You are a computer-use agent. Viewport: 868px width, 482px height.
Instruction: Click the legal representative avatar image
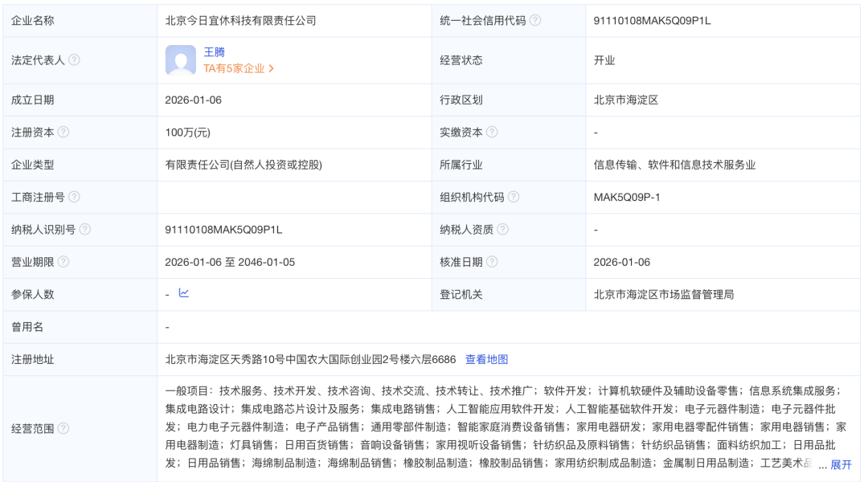click(181, 60)
